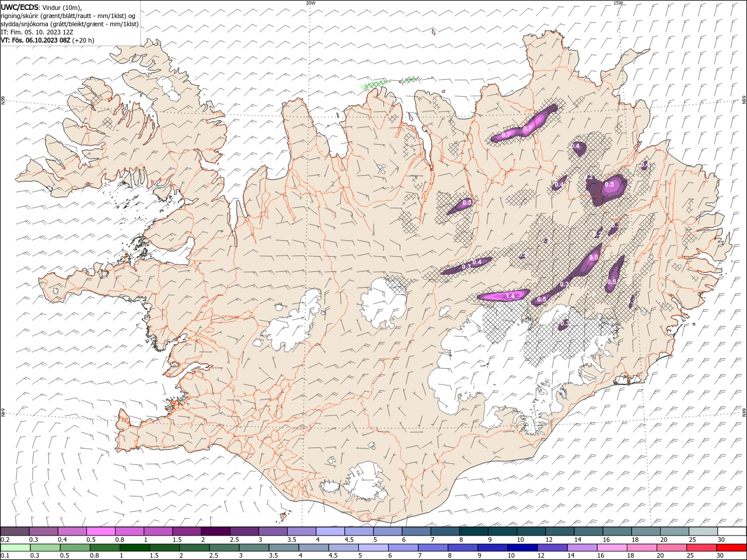Image resolution: width=747 pixels, height=560 pixels.
Task: Click the dark blue 10 swatch, bottom legend row
Action: pos(522,548)
